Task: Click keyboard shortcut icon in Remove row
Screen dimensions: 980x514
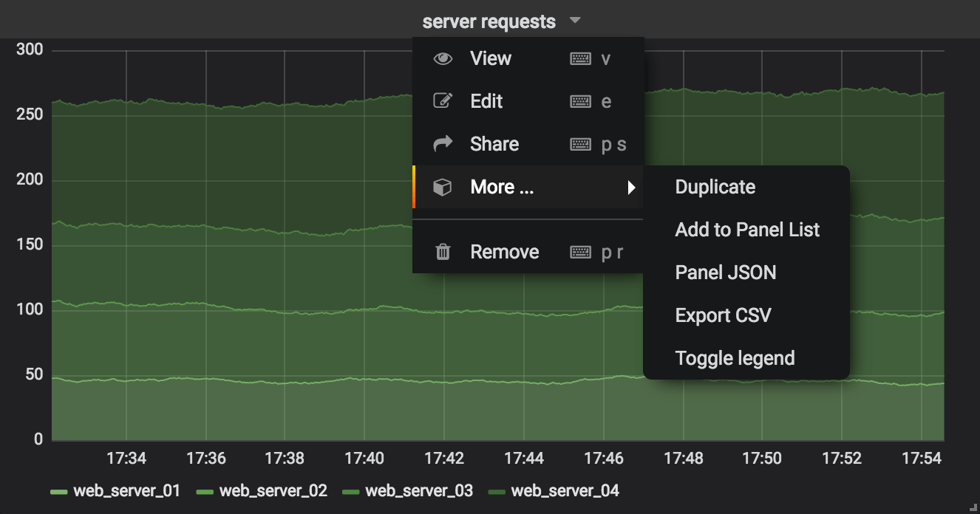Action: pos(580,253)
